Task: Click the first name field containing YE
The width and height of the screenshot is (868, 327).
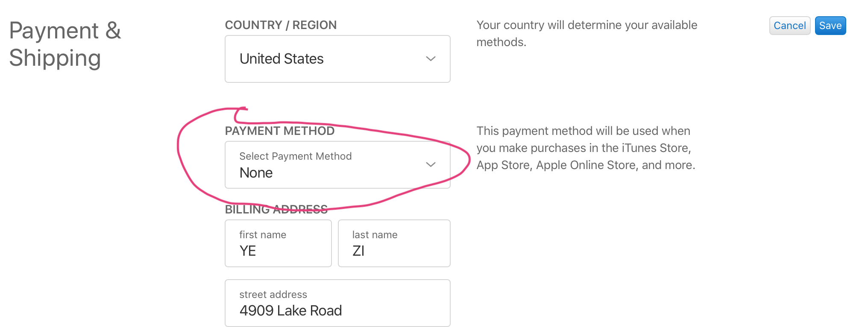Action: pyautogui.click(x=278, y=243)
